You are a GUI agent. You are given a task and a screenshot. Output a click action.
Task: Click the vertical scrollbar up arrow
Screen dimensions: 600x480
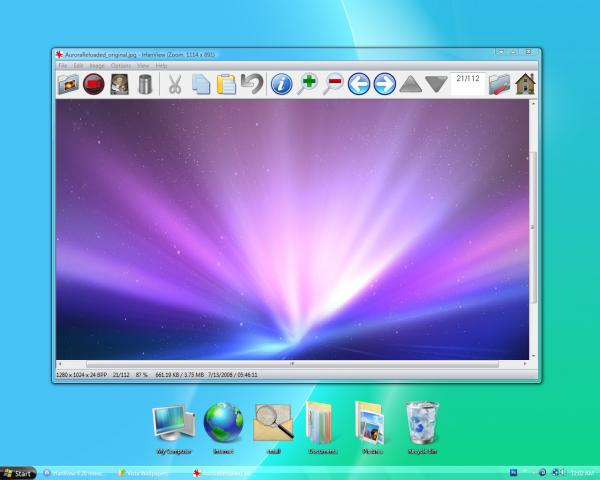[x=533, y=103]
